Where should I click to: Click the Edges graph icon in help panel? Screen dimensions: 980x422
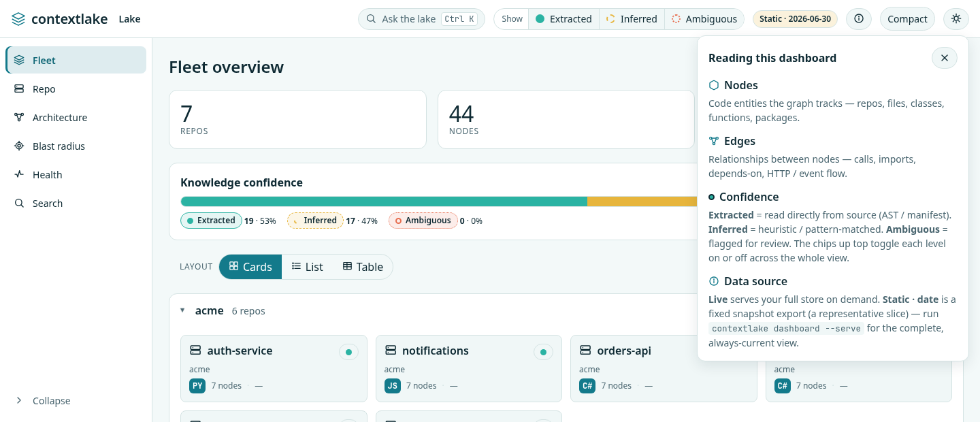[x=714, y=141]
